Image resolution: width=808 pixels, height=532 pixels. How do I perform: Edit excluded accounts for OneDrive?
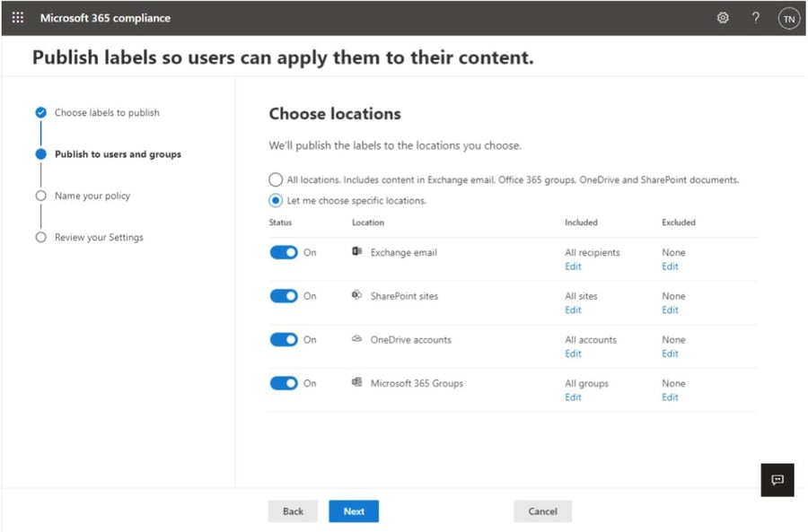pyautogui.click(x=670, y=353)
